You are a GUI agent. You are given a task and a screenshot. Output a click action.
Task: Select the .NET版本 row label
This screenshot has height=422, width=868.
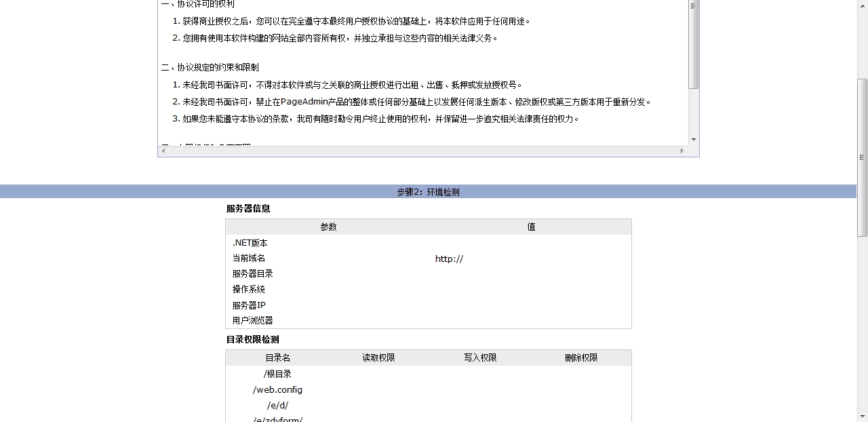pos(250,243)
